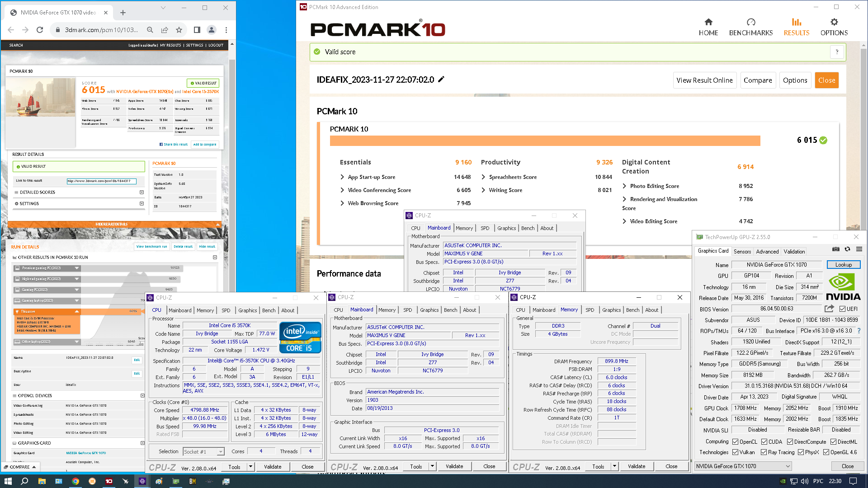The width and height of the screenshot is (868, 488).
Task: Open the Socket #1 selection dropdown in CPU-Z
Action: click(203, 451)
